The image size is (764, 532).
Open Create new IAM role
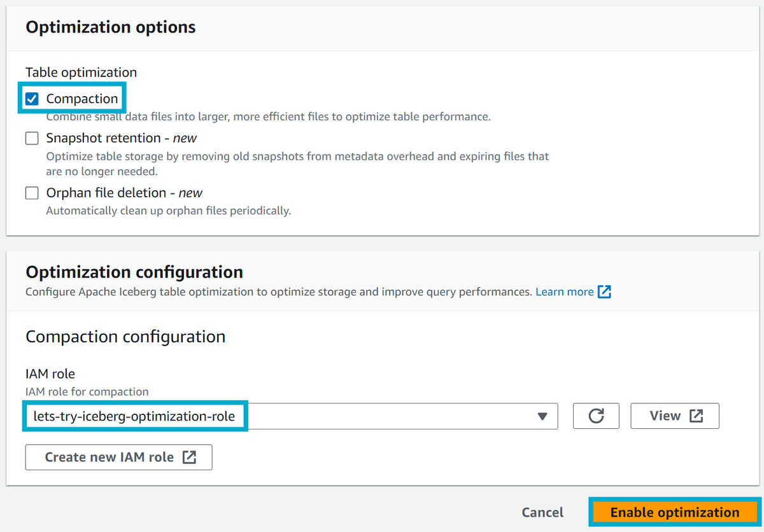click(118, 457)
